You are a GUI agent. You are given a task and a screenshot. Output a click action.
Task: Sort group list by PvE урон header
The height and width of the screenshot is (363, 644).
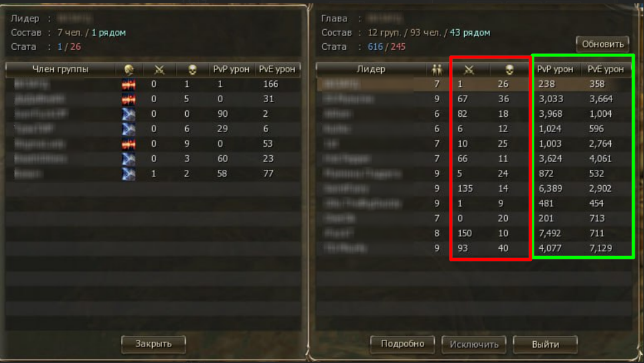click(x=278, y=70)
